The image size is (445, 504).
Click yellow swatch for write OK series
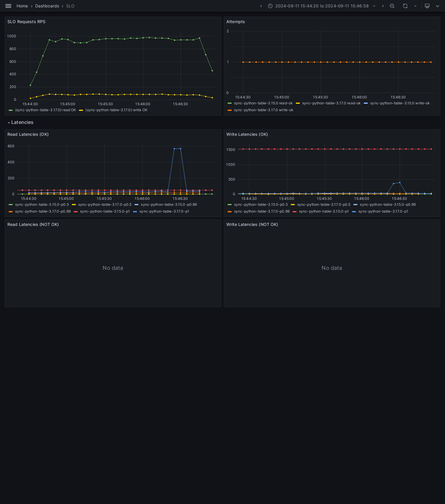81,110
